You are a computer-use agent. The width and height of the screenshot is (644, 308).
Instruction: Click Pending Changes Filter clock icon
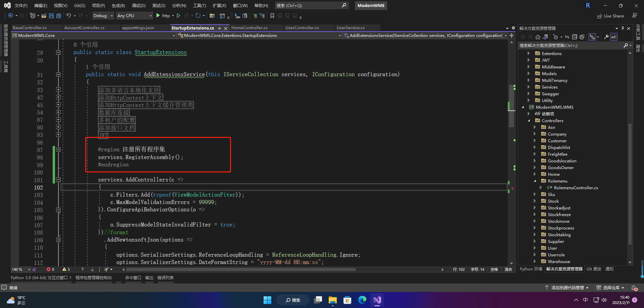556,37
